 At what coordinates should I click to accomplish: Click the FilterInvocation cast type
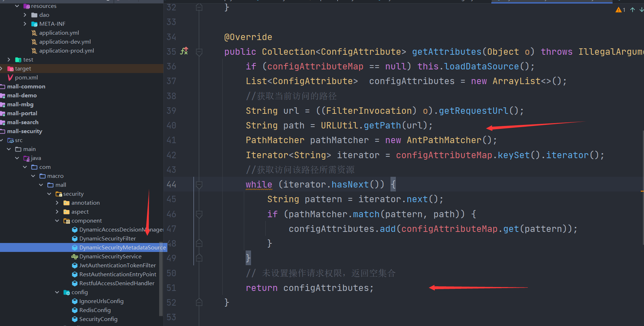point(369,111)
